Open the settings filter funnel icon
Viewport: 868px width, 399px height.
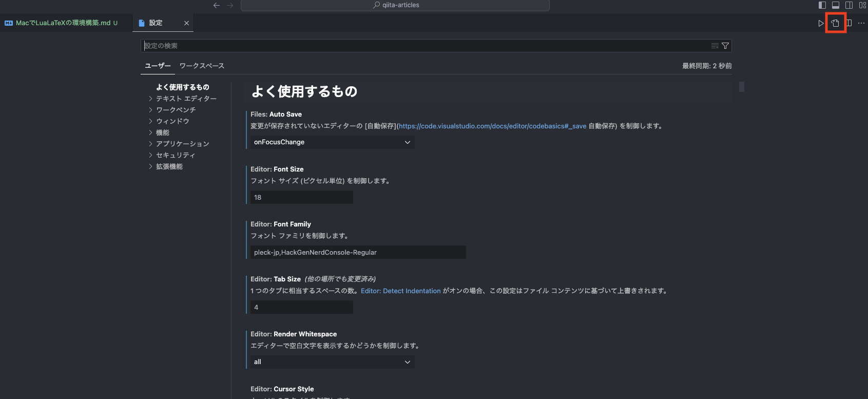click(x=725, y=46)
